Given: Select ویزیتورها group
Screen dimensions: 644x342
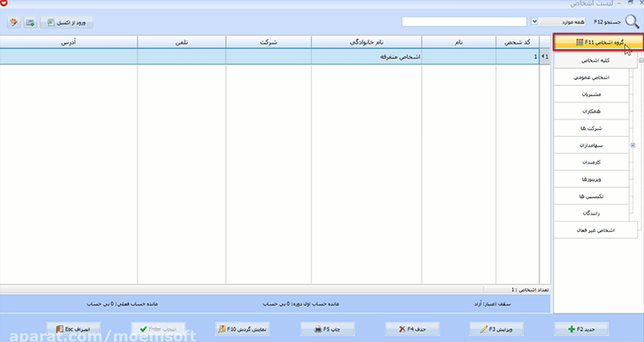Looking at the screenshot, I should pos(592,180).
